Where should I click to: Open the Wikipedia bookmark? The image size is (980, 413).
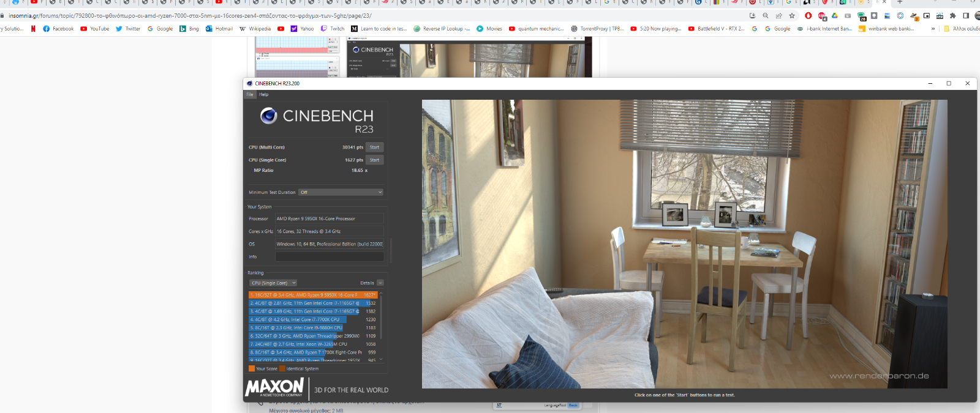point(255,29)
